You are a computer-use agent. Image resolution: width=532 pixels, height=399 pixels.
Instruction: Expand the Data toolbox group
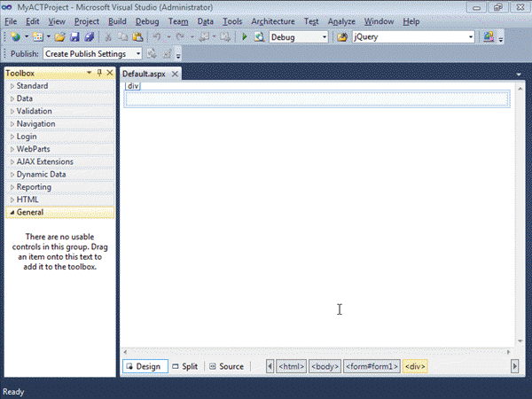point(12,98)
